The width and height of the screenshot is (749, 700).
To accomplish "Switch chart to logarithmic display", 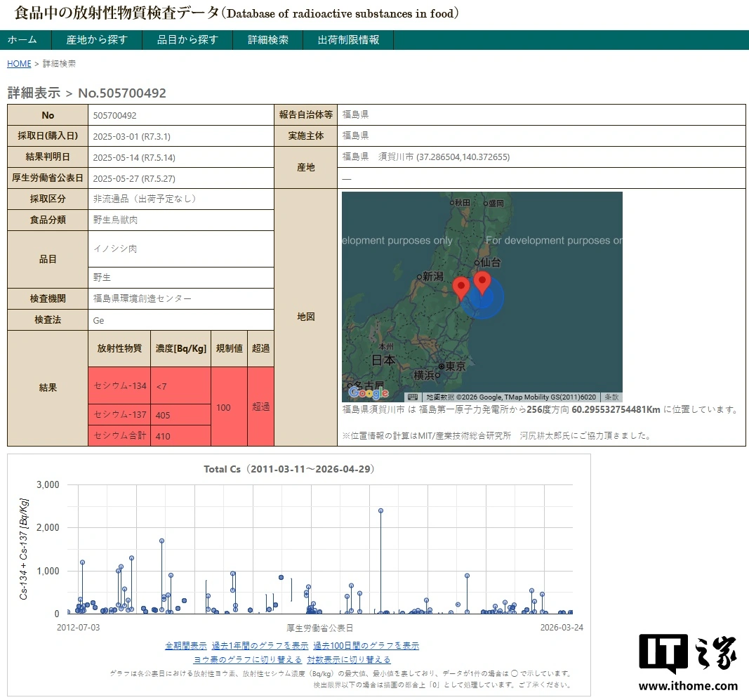I will (x=349, y=659).
